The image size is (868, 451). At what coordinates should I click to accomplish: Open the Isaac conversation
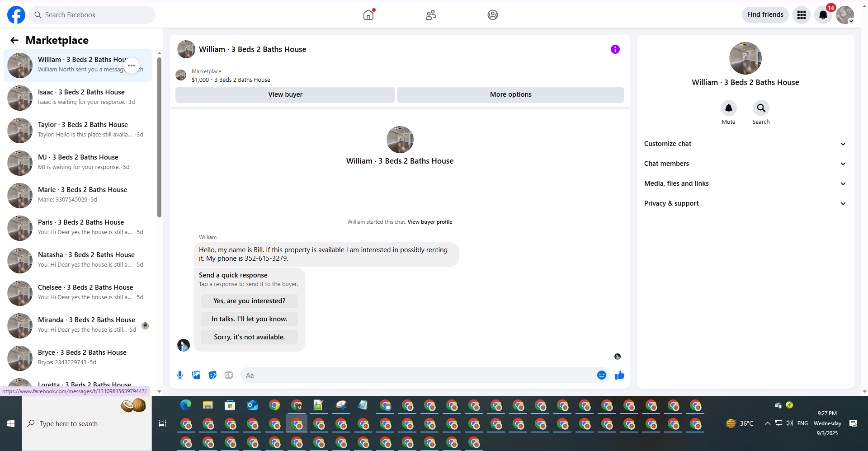pos(78,98)
